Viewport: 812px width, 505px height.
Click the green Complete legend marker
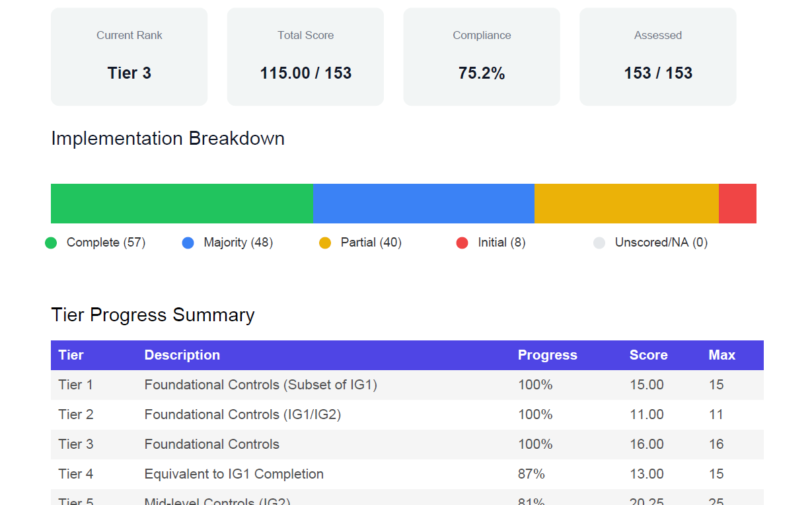51,243
